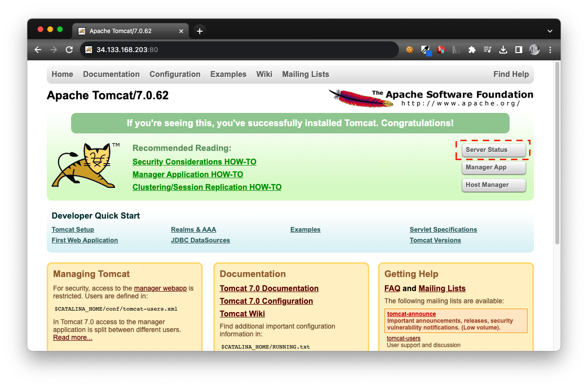Open Tomcat 7.0 Documentation link
This screenshot has width=588, height=387.
click(x=269, y=289)
